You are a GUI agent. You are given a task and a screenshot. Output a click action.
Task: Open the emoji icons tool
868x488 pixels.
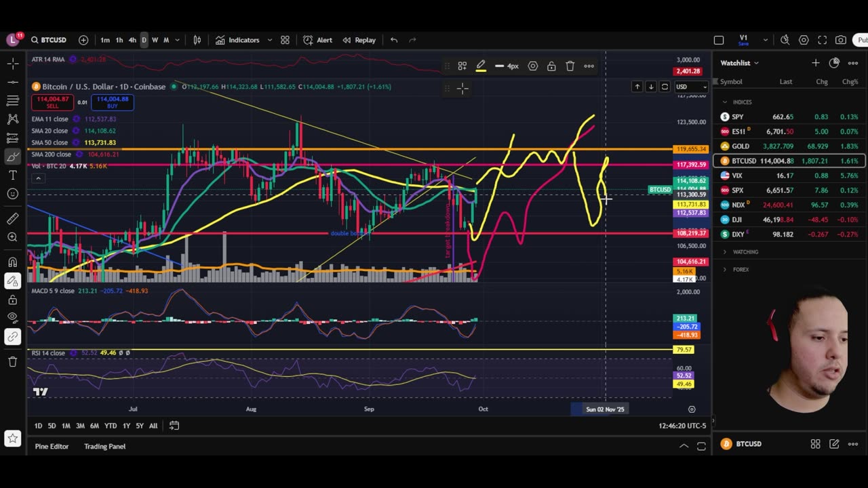coord(13,194)
